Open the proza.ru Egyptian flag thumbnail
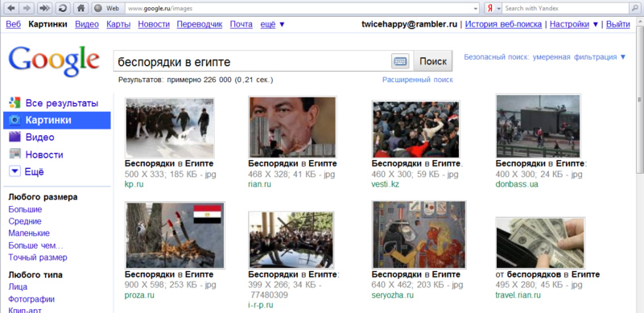This screenshot has height=313, width=644. tap(175, 235)
